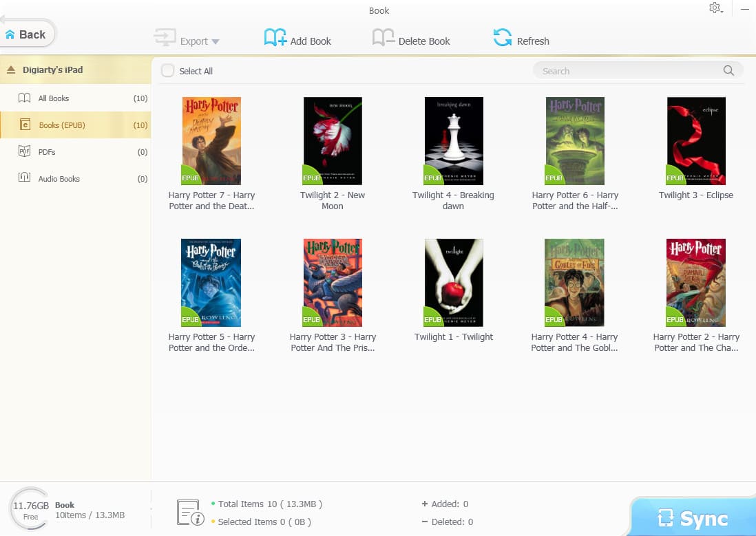The width and height of the screenshot is (756, 536).
Task: Click the Added: 0 counter
Action: 445,504
